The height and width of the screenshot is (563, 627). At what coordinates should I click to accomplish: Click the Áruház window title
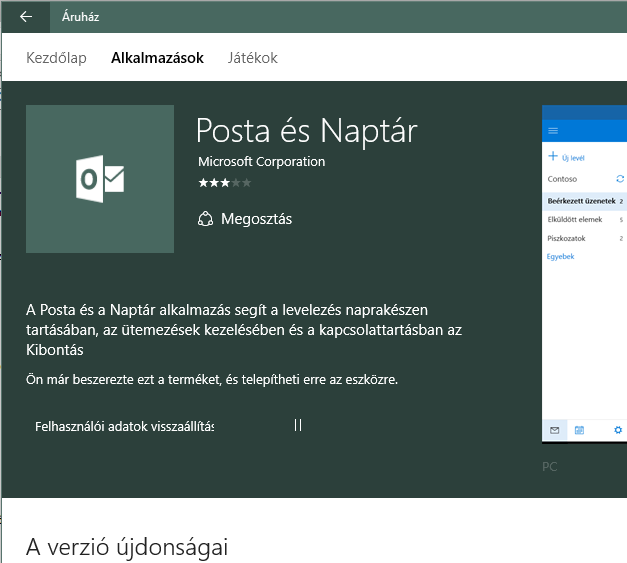click(x=80, y=17)
